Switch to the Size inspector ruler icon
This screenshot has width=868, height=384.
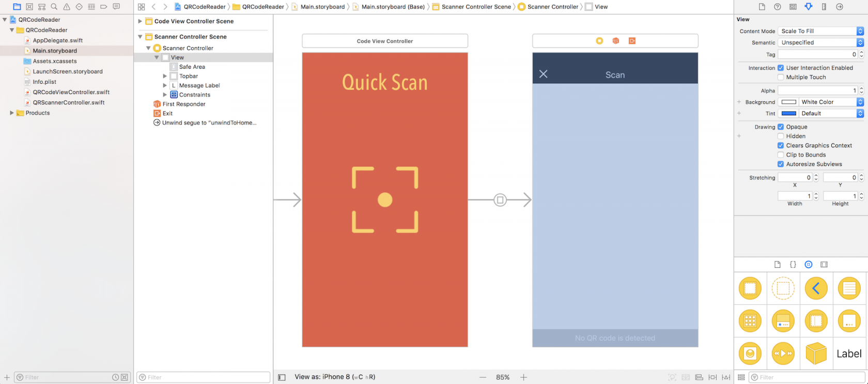click(x=824, y=7)
